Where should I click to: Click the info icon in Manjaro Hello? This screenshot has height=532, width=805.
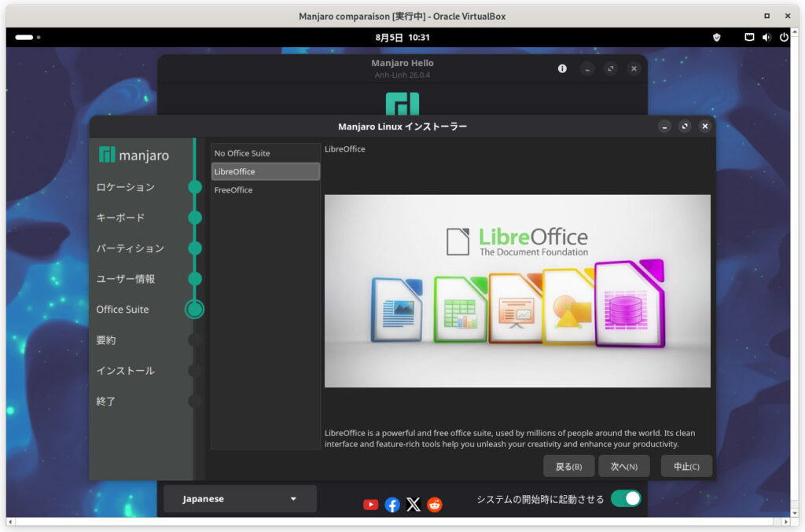pyautogui.click(x=562, y=68)
